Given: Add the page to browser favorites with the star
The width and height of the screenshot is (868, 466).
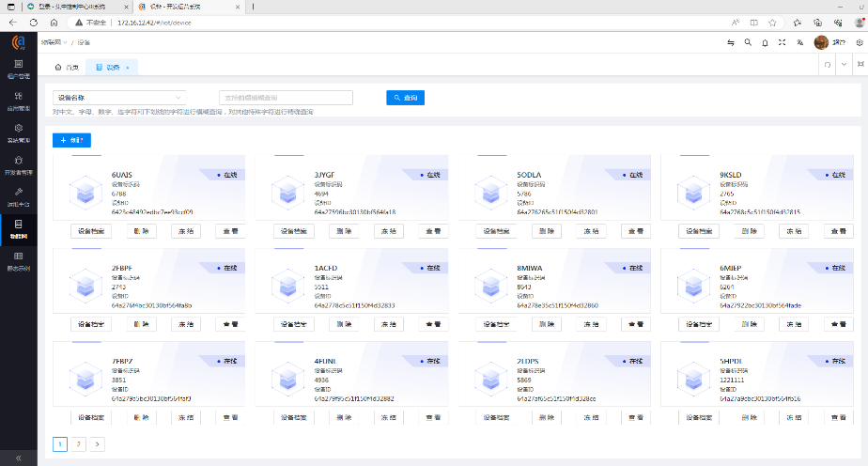Looking at the screenshot, I should click(772, 23).
